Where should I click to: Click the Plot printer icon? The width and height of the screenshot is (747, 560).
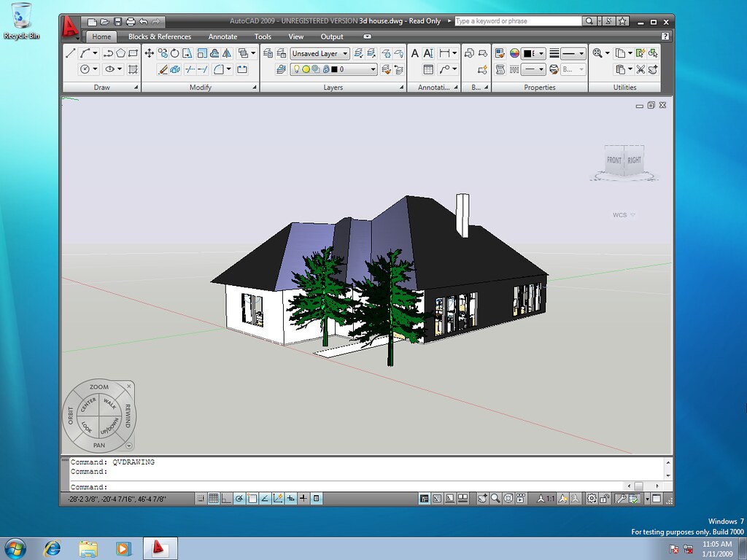[x=131, y=21]
